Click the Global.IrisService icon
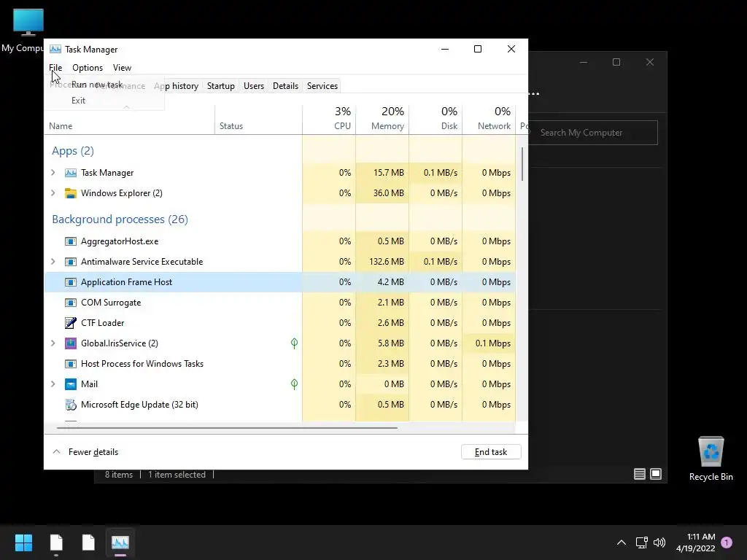 [x=71, y=343]
